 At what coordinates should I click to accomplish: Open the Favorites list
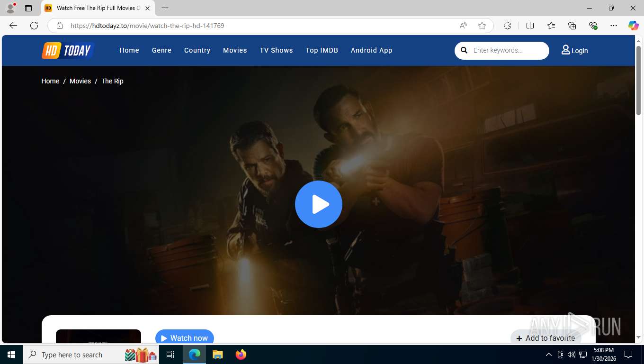(551, 26)
